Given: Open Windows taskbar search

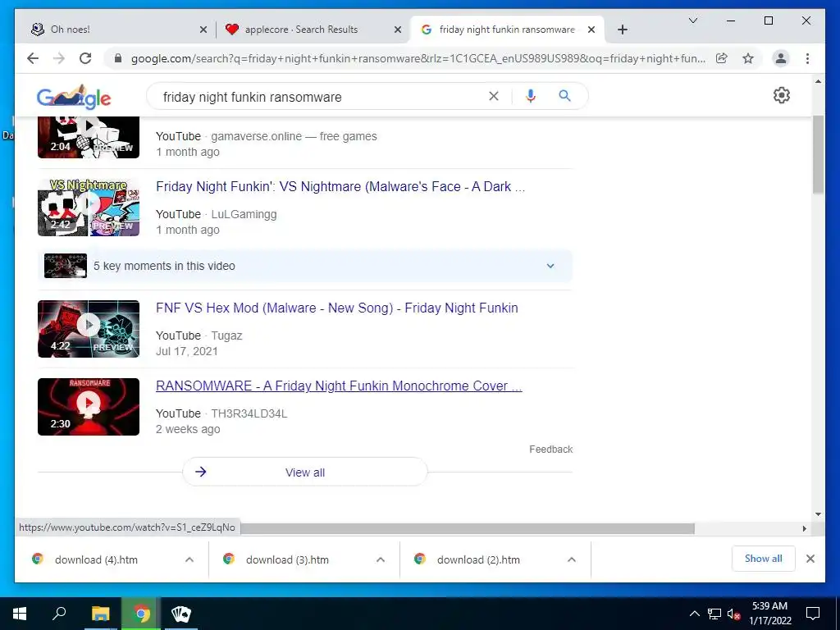Looking at the screenshot, I should coord(59,614).
